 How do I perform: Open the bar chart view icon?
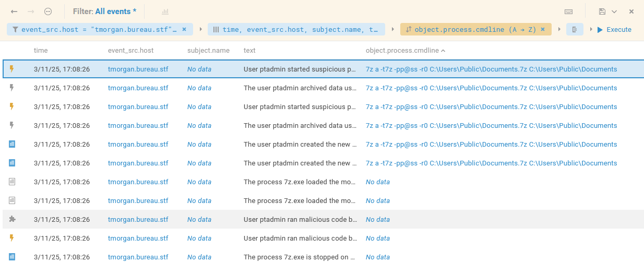[x=165, y=11]
